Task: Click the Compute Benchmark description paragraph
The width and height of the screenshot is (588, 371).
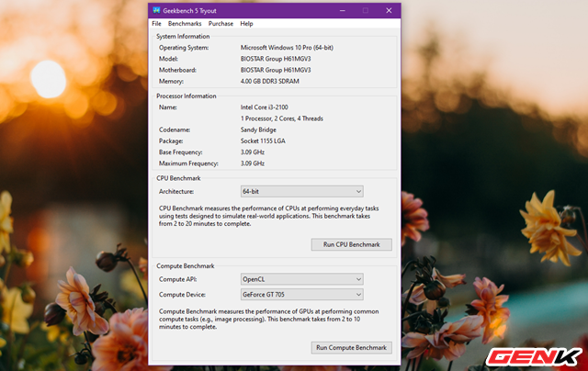Action: coord(269,320)
